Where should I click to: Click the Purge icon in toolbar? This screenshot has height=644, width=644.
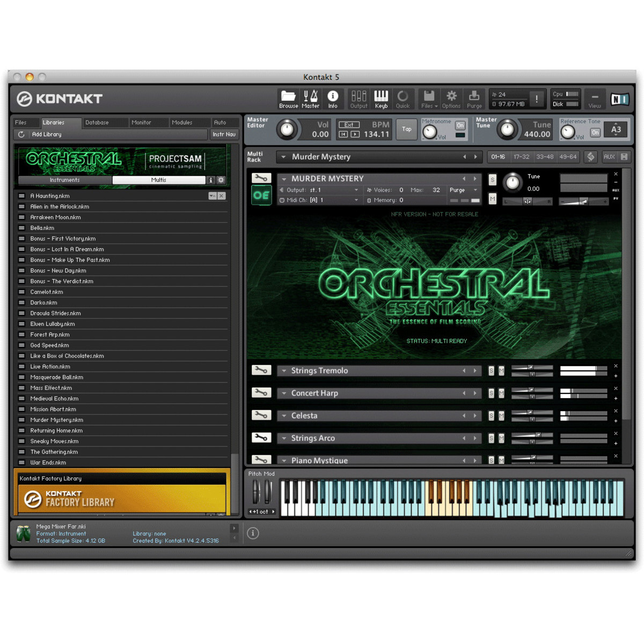(x=474, y=97)
